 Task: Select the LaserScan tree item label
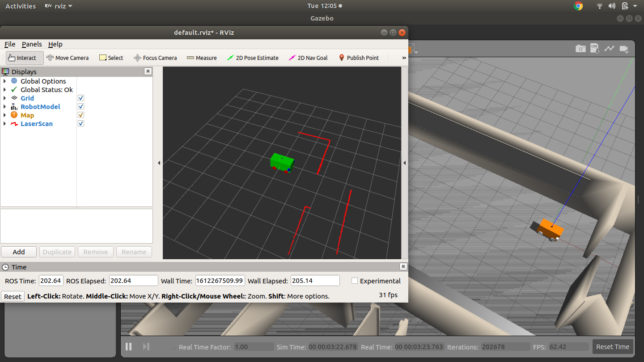coord(37,123)
